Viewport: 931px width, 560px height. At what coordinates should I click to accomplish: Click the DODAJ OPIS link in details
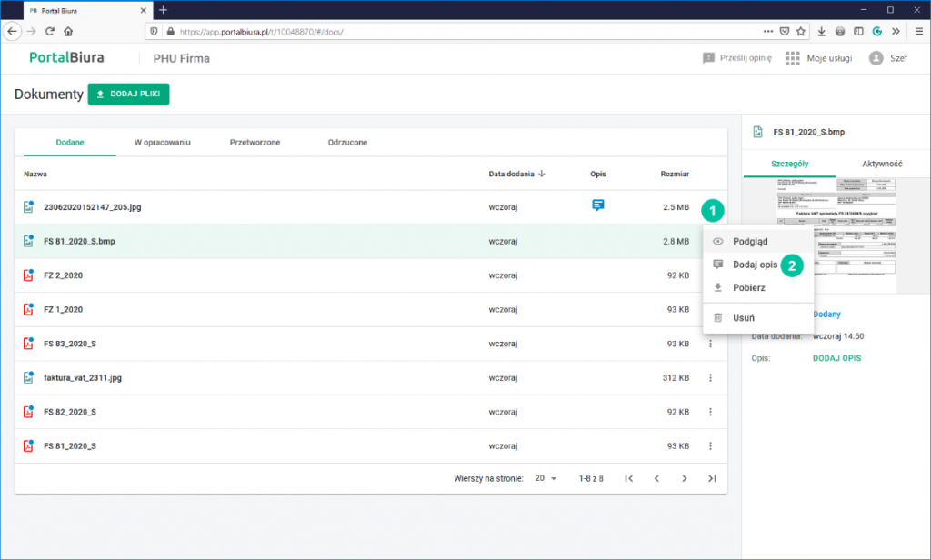pyautogui.click(x=836, y=358)
